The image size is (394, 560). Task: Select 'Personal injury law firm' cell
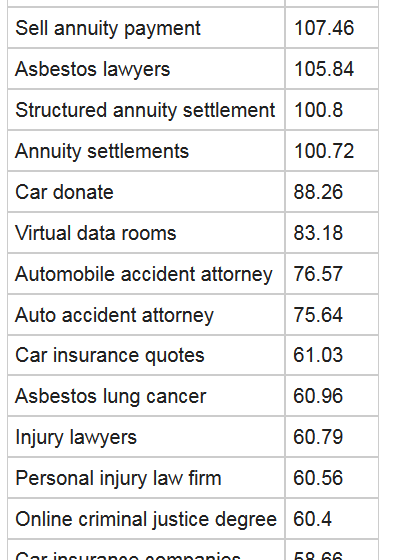146,478
